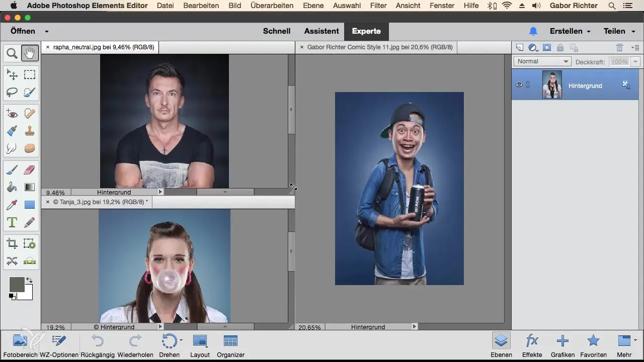Toggle the link on Hintergrund layer
This screenshot has height=362, width=644.
528,85
